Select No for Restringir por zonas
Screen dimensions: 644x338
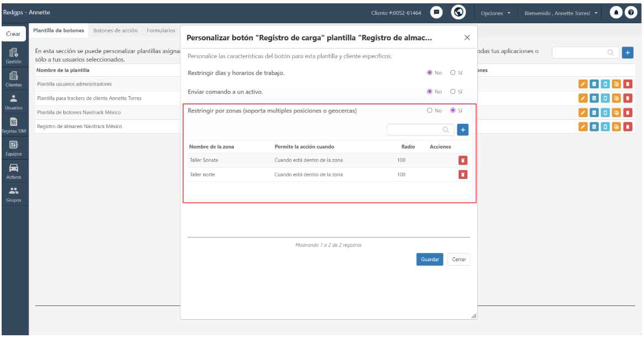click(429, 110)
